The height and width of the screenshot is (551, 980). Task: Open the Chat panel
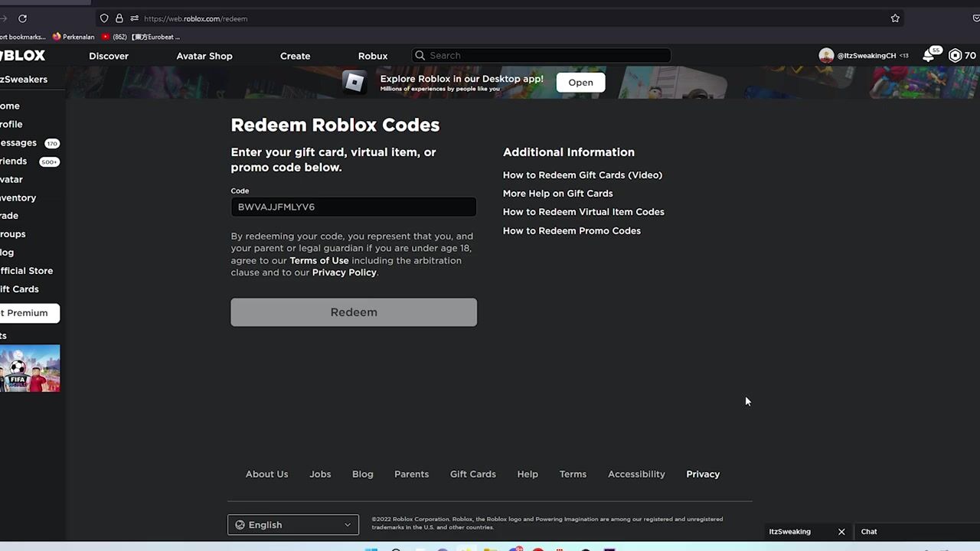coord(869,532)
